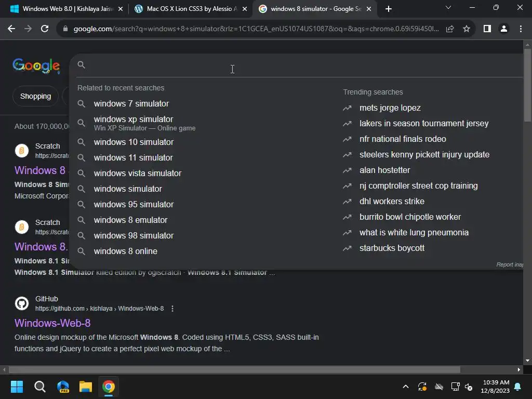Select suggestion windows vista simulator
The width and height of the screenshot is (532, 399).
coord(137,173)
